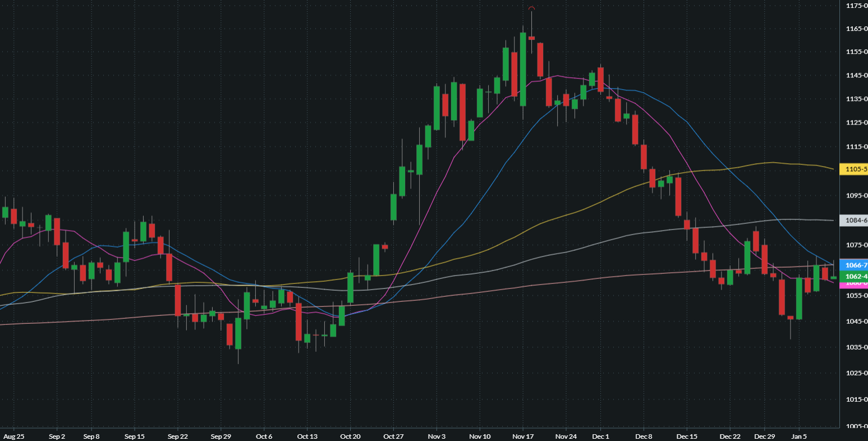
Task: Click the red arc marker above the peak candle
Action: [x=531, y=8]
